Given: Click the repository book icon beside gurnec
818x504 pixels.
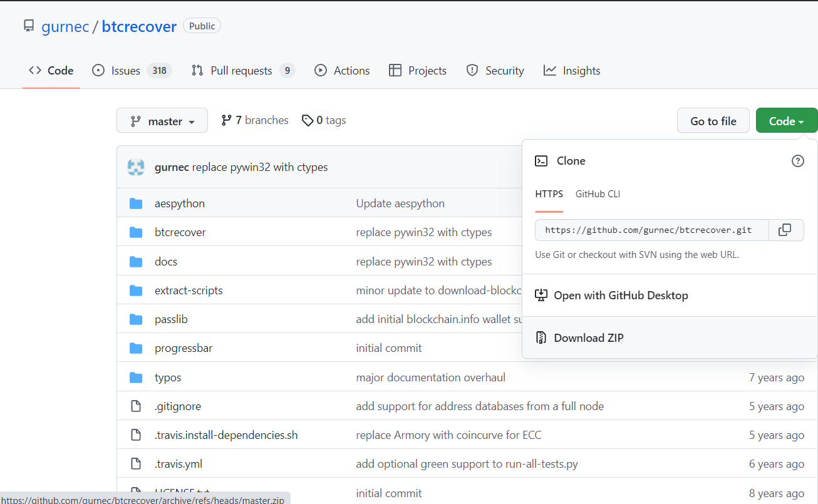Looking at the screenshot, I should click(28, 26).
